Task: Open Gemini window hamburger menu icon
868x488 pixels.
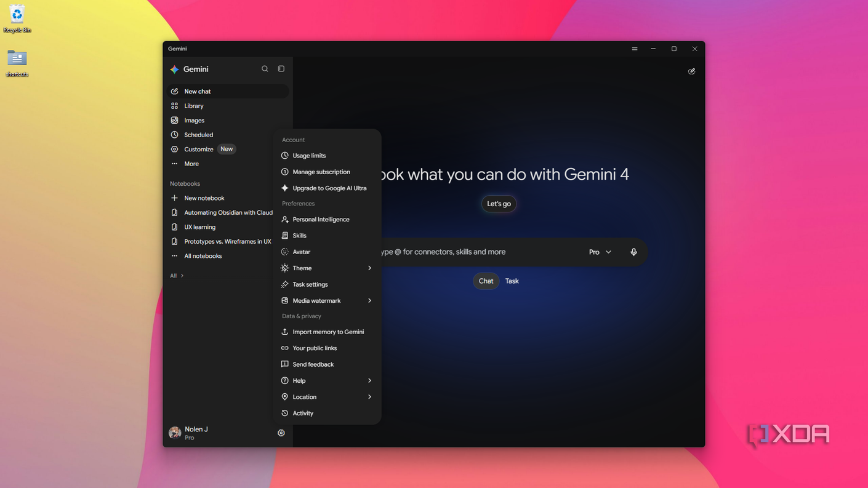Action: click(x=635, y=49)
